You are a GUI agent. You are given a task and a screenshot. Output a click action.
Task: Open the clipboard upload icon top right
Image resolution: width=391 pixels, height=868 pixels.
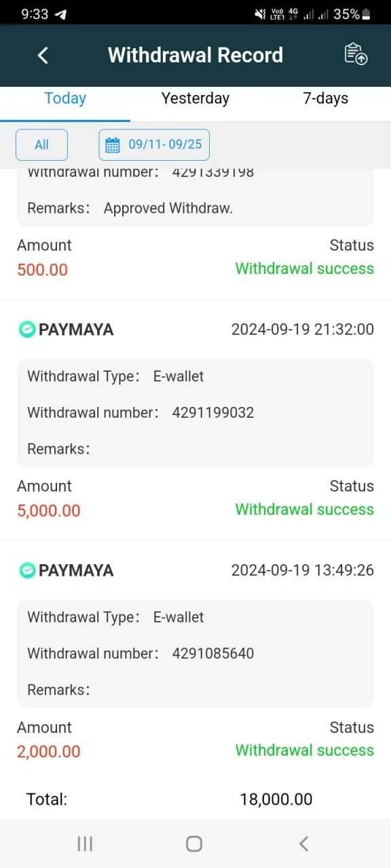click(356, 54)
